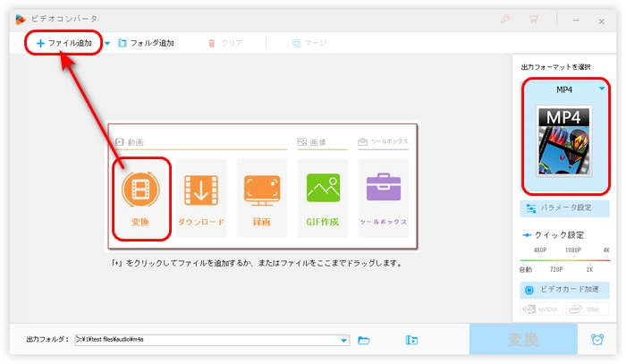Click ファイル追加 to add files
This screenshot has width=626, height=364.
click(63, 43)
